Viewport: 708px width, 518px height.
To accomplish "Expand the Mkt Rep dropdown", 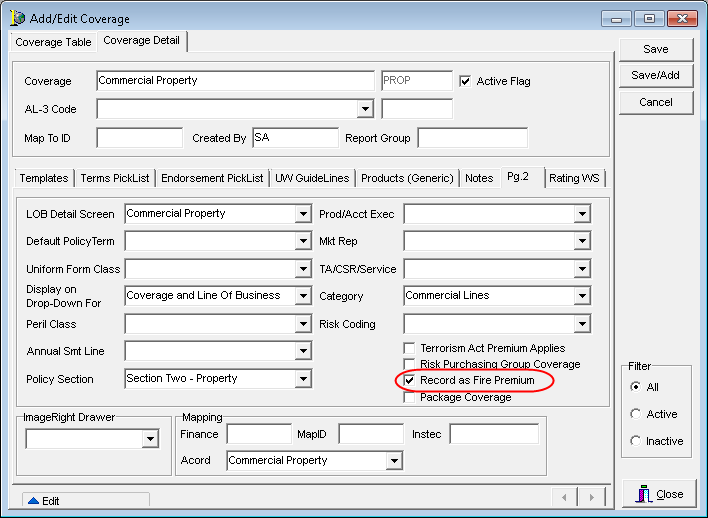I will [582, 241].
